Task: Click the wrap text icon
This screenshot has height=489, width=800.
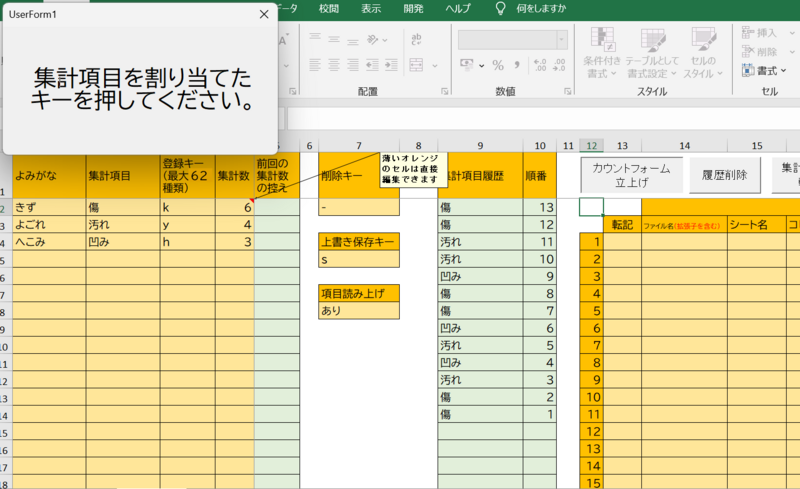Action: click(418, 40)
